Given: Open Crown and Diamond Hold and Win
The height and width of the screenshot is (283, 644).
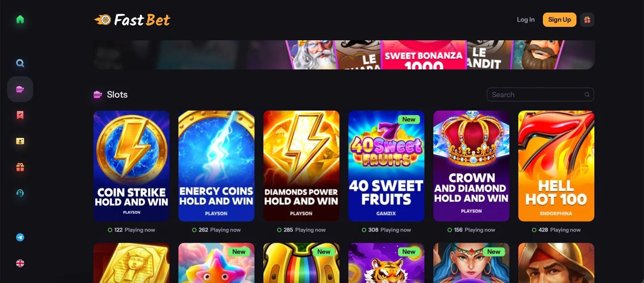Looking at the screenshot, I should [471, 166].
